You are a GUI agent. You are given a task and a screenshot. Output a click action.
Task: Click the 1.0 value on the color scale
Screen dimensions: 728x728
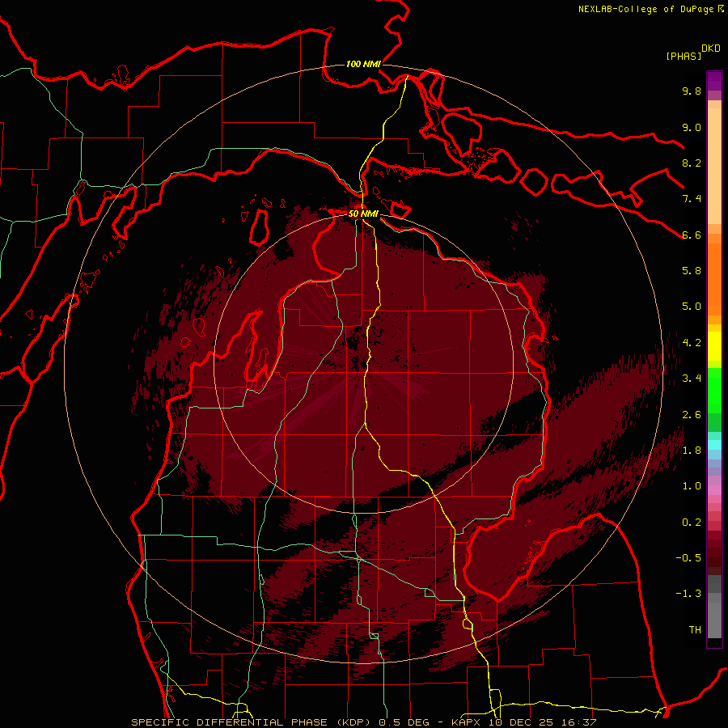692,486
